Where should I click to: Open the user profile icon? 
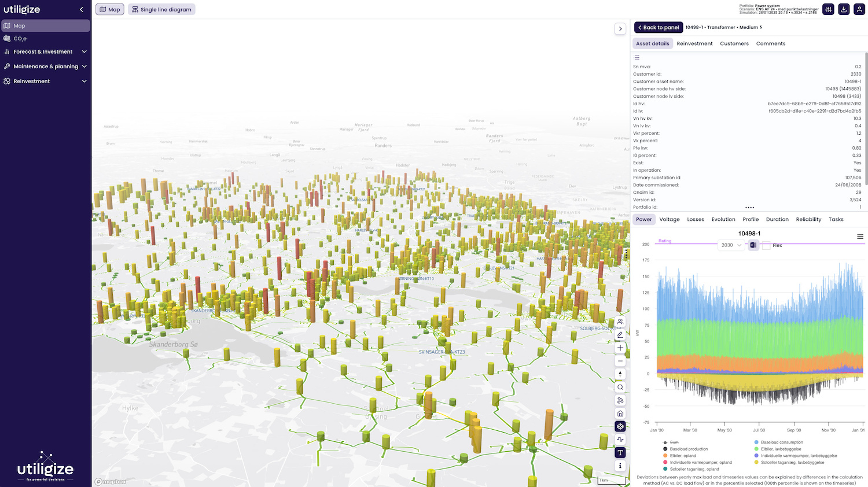point(859,9)
